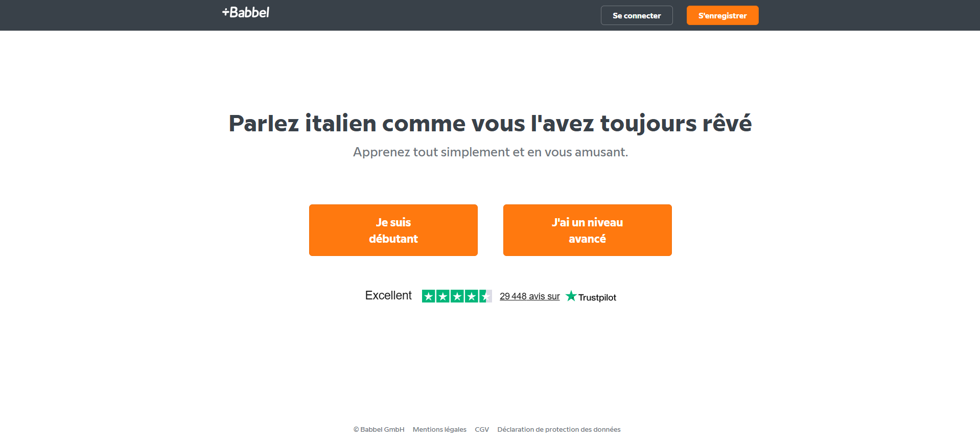Viewport: 980px width, 443px height.
Task: Select J'ai un niveau avancé
Action: tap(588, 230)
